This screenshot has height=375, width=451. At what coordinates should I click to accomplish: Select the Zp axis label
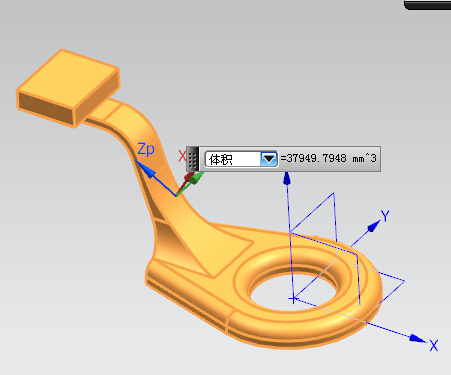[146, 149]
